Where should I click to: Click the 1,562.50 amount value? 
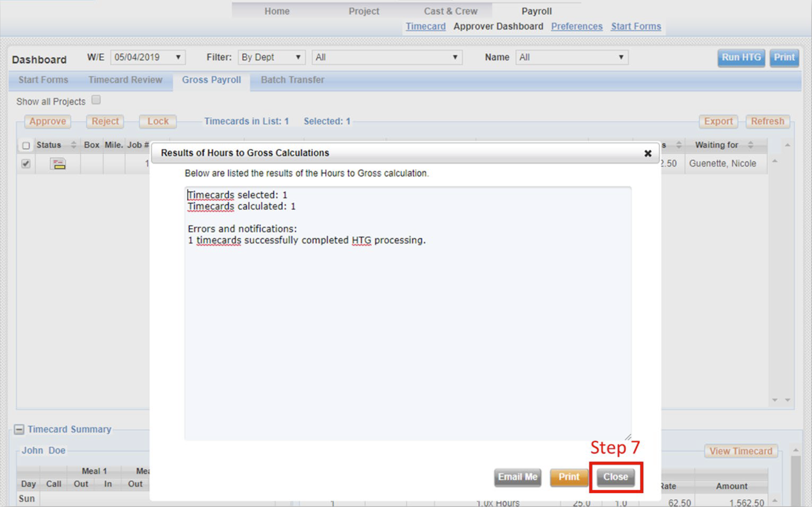(x=746, y=503)
